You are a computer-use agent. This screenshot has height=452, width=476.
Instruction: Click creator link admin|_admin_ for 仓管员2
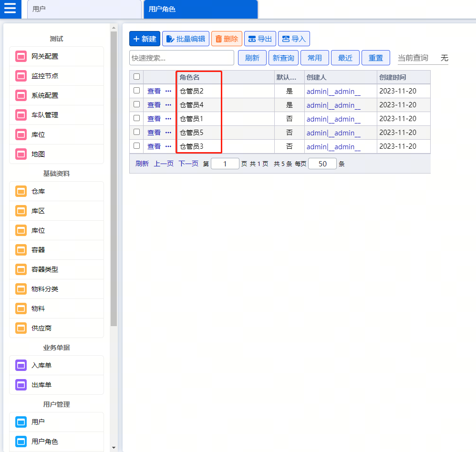[x=333, y=92]
